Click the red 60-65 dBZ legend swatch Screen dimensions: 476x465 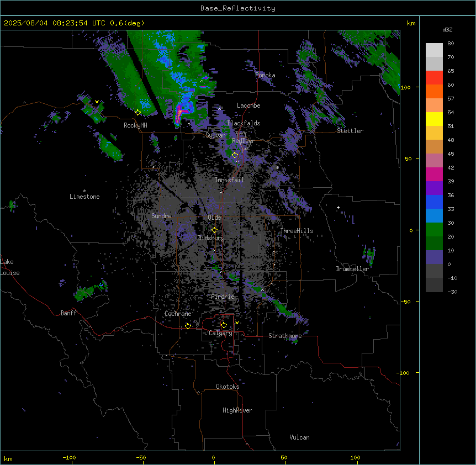(x=434, y=78)
